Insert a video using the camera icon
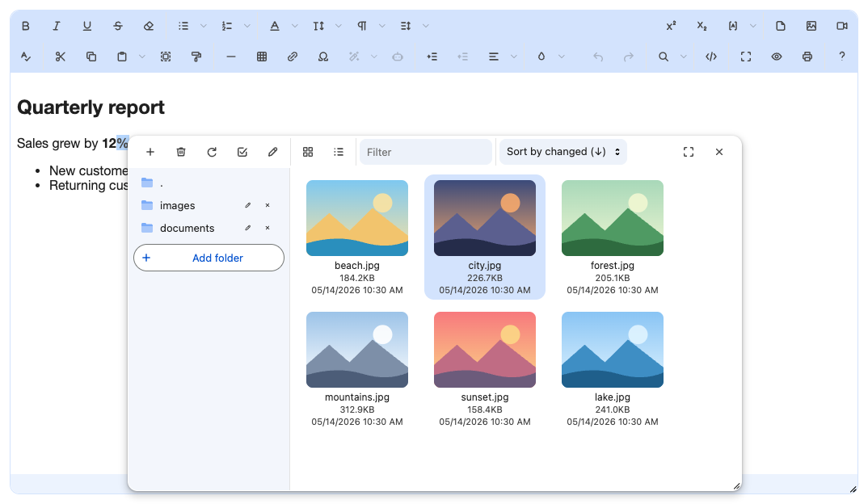Viewport: 868px width, 504px height. 842,26
